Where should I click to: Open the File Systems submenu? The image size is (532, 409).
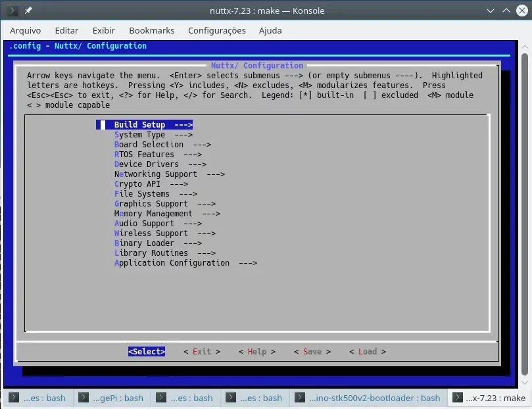(x=156, y=193)
